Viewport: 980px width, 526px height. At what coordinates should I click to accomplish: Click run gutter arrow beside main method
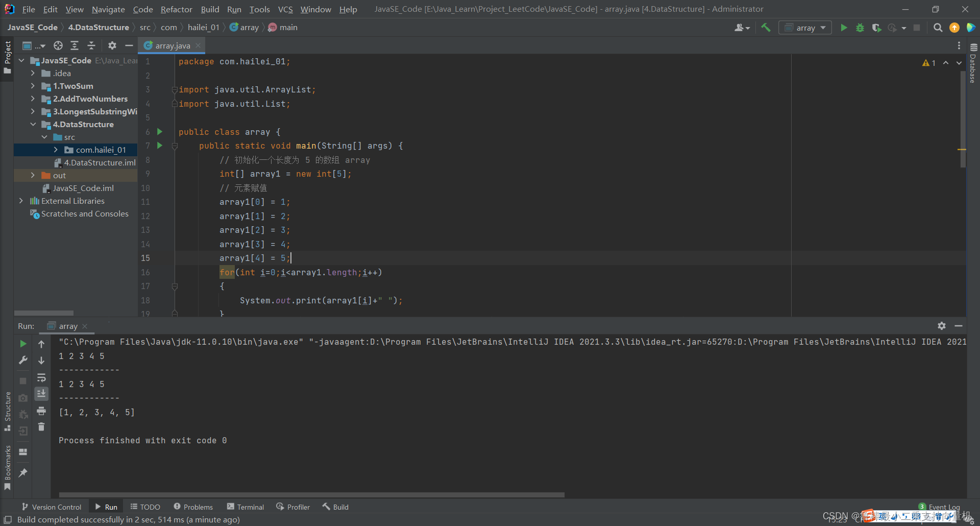(x=160, y=146)
